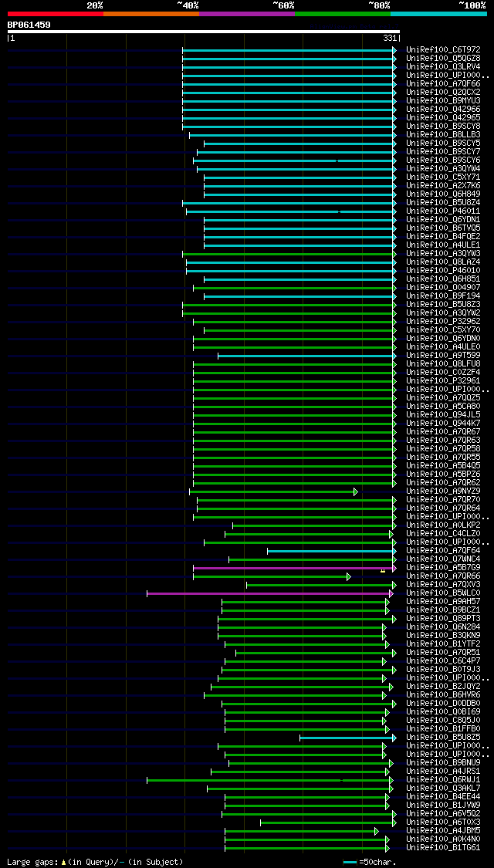Viewport: 494px width, 868px height.
Task: Click the cyan ~100% identity legend segment
Action: [x=438, y=13]
